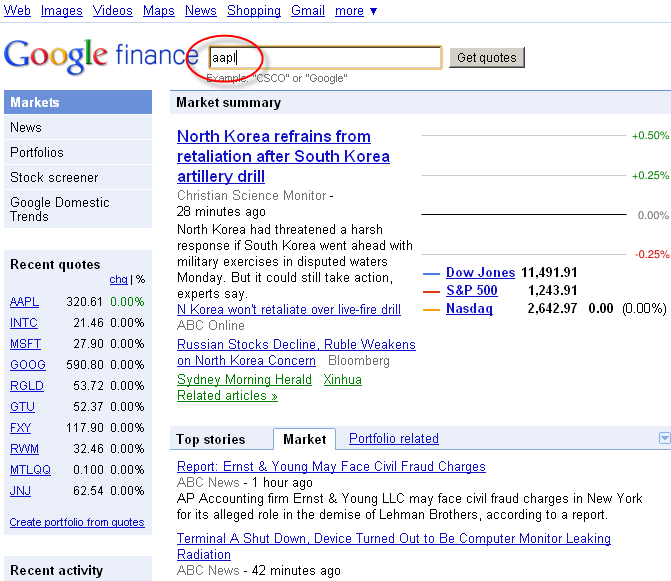Open the 'more' dropdown in top bar
The height and width of the screenshot is (581, 671).
pos(356,11)
